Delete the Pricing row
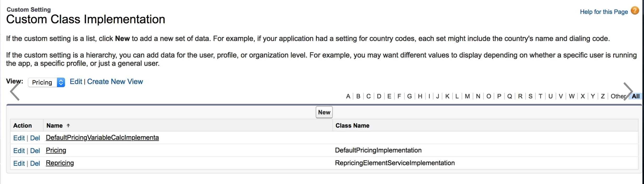The image size is (644, 184). click(x=35, y=151)
